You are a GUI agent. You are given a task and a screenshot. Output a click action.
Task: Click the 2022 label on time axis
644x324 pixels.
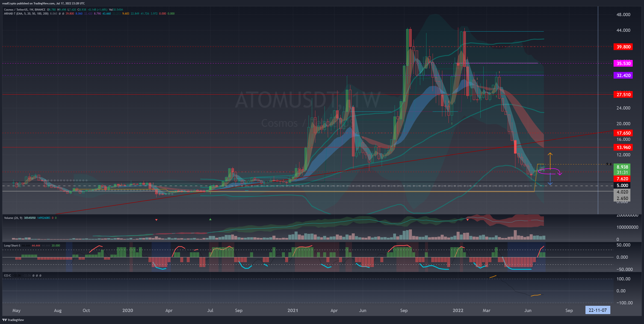[x=458, y=310]
